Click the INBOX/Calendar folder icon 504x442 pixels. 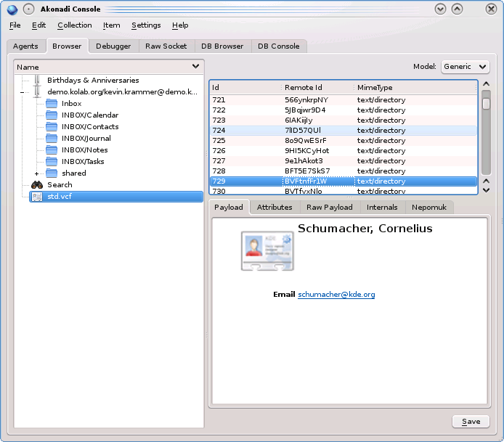[x=52, y=115]
